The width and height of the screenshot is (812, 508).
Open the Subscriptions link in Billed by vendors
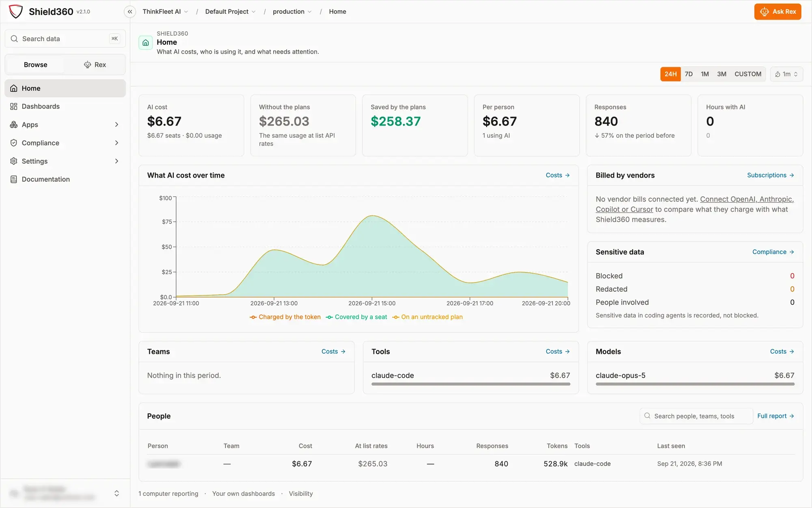[770, 175]
